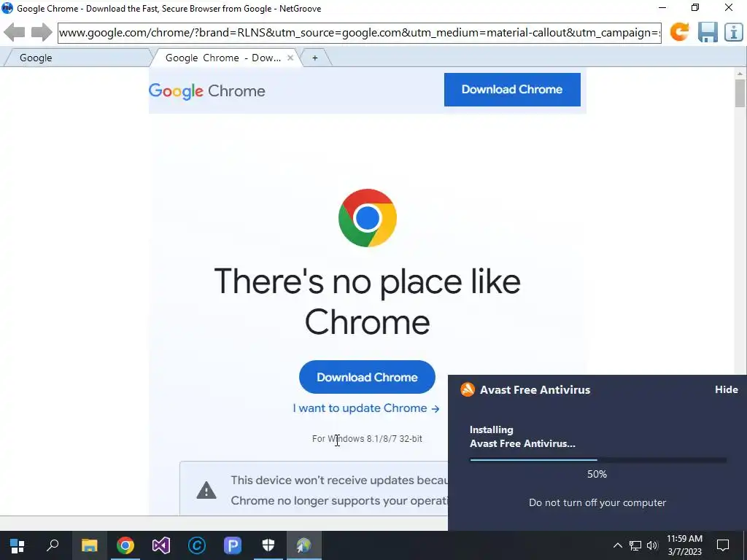This screenshot has width=747, height=560.
Task: Click the scrollbar up arrow
Action: tap(740, 74)
